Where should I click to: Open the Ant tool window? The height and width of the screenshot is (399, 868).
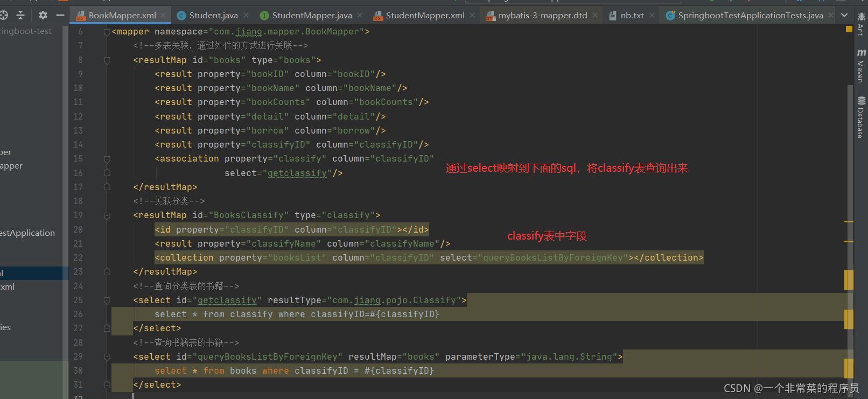click(x=860, y=24)
